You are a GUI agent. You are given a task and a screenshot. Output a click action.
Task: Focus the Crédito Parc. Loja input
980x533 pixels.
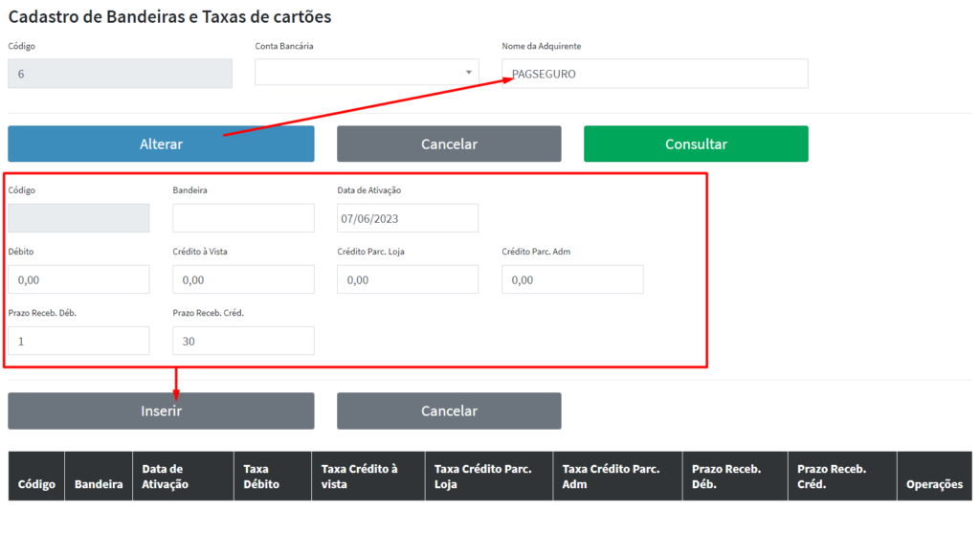click(x=408, y=279)
